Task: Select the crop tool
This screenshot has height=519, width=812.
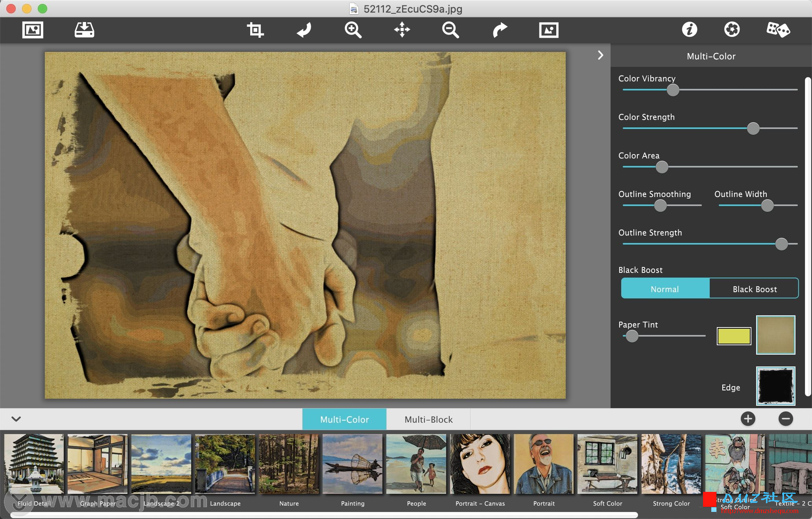Action: 255,30
